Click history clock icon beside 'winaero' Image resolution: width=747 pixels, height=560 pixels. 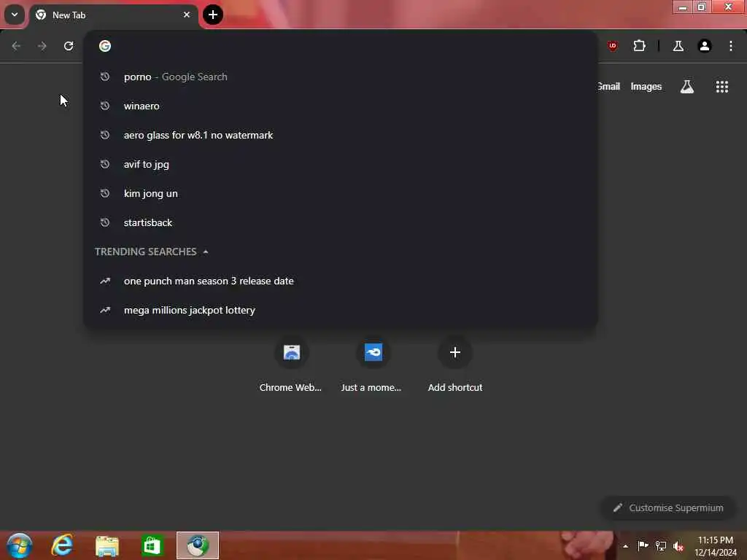[105, 106]
